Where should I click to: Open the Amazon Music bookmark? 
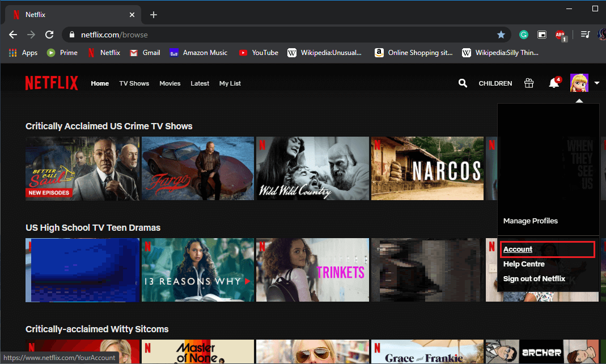coord(198,53)
